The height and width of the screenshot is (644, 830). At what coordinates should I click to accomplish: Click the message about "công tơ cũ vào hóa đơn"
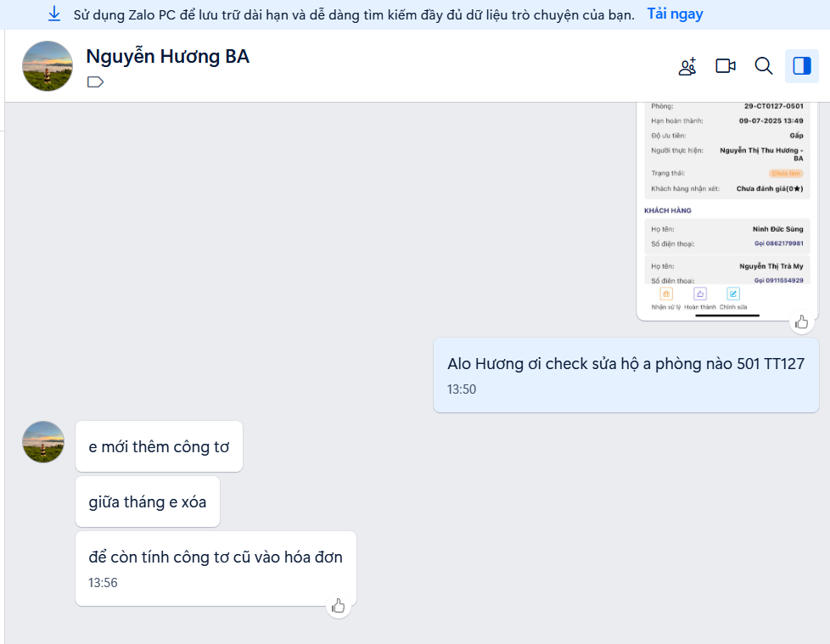[x=216, y=557]
